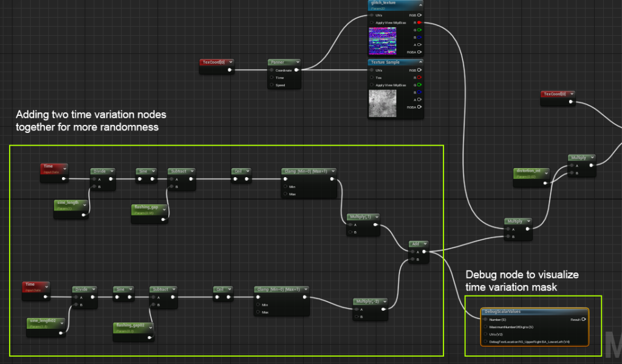This screenshot has width=622, height=364.
Task: Click the A input pin on the Add node
Action: coord(412,252)
